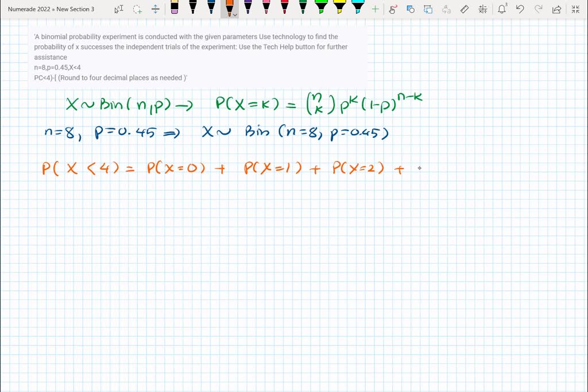
Task: Select the yellow highlighter
Action: 340,9
